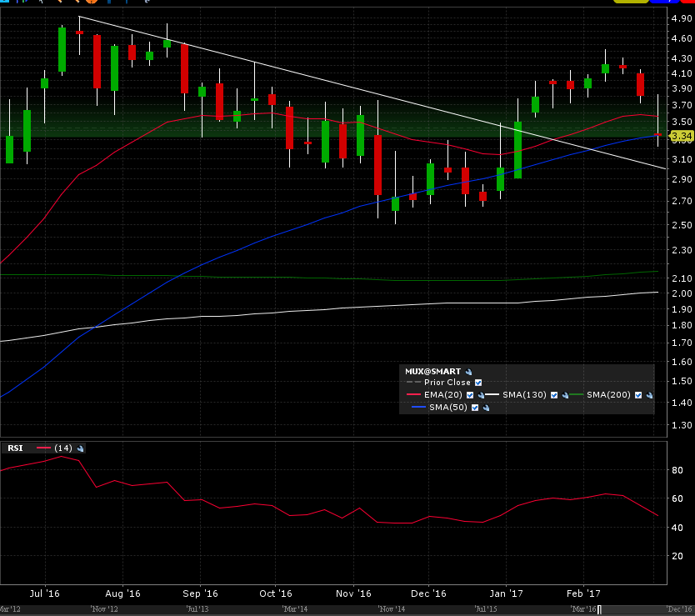This screenshot has height=616, width=695.
Task: Uncheck the EMA(20) checkbox
Action: (x=471, y=395)
